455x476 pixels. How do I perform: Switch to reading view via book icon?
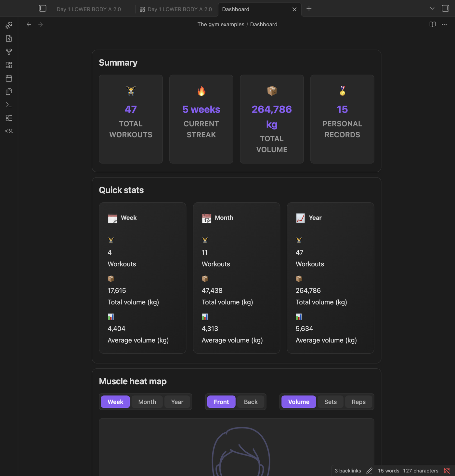(x=433, y=24)
